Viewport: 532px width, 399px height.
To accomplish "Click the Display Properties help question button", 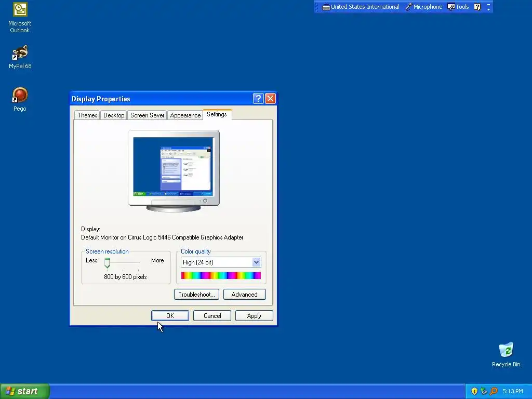I will [x=258, y=99].
